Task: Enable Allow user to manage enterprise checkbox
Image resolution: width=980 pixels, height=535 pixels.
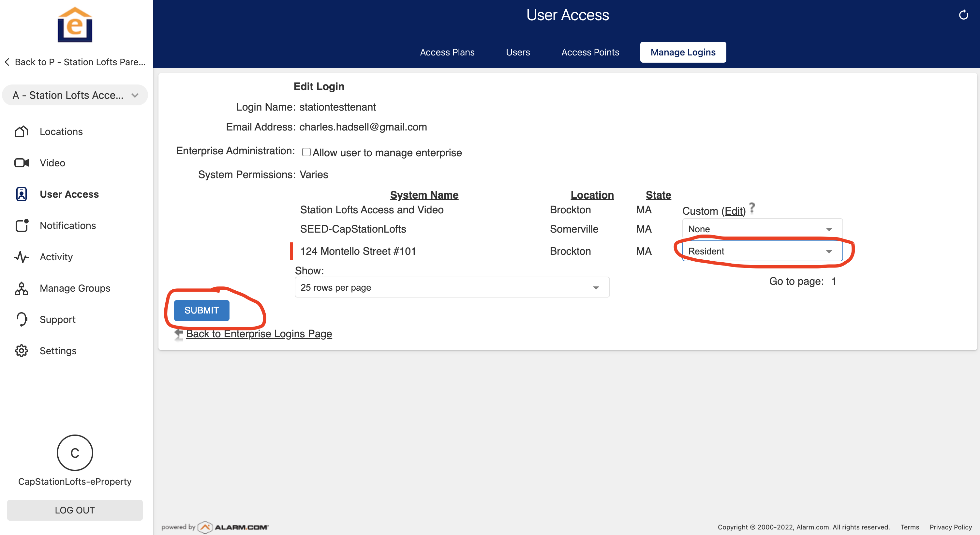Action: 306,152
